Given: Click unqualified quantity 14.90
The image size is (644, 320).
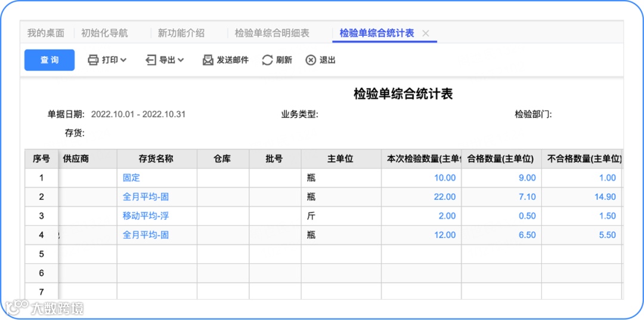Looking at the screenshot, I should (605, 196).
